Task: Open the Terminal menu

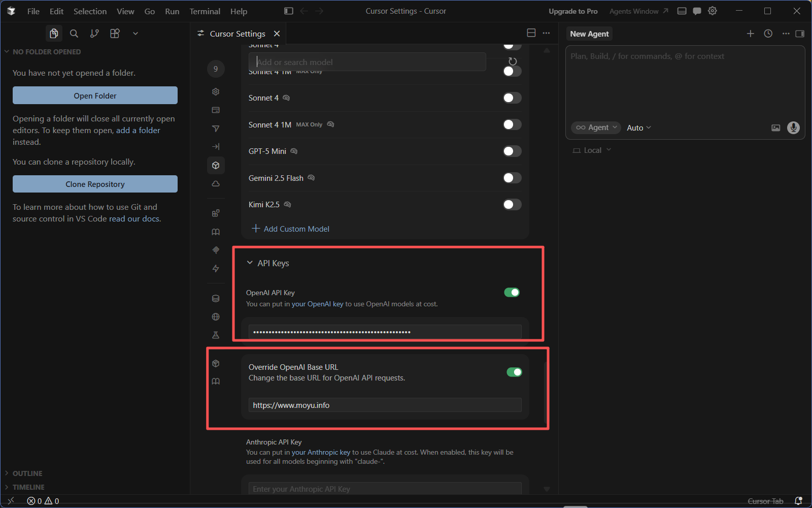Action: click(205, 11)
